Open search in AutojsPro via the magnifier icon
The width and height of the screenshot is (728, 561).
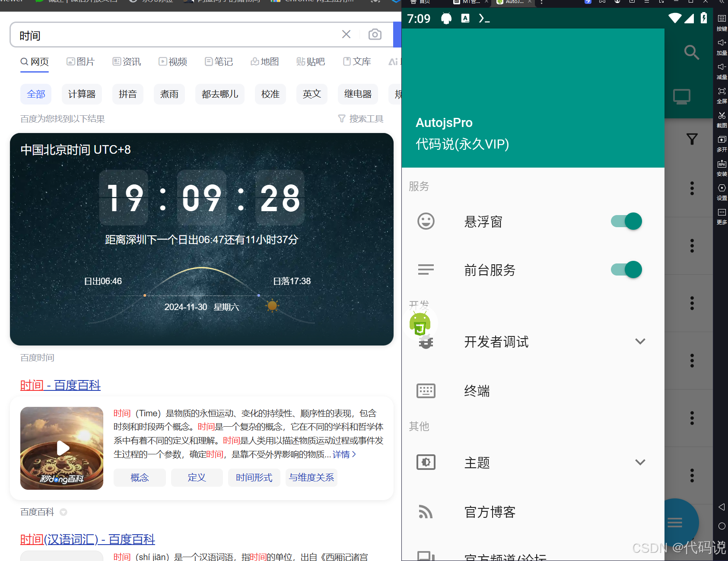click(x=692, y=52)
